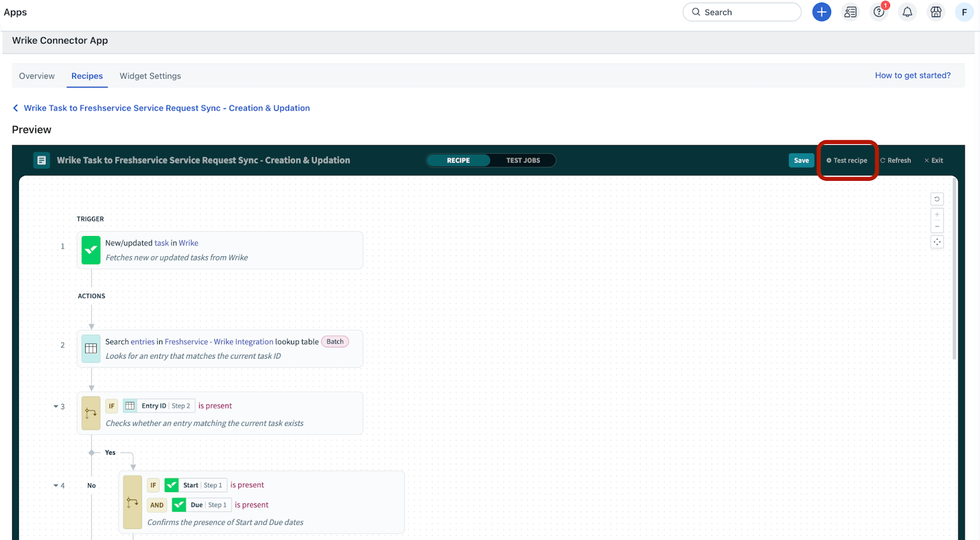Collapse step 4 with its arrow
Viewport: 980px width, 540px height.
tap(56, 485)
